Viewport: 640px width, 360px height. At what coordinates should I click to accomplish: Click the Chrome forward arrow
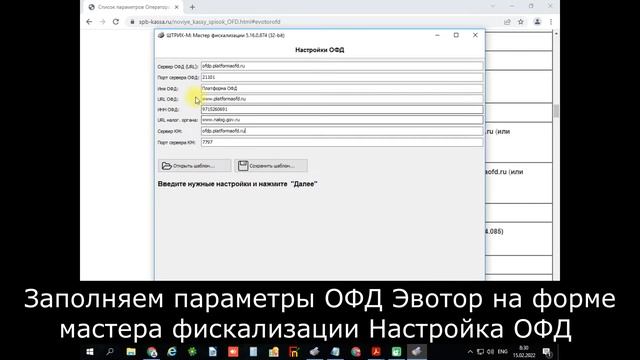tap(102, 22)
